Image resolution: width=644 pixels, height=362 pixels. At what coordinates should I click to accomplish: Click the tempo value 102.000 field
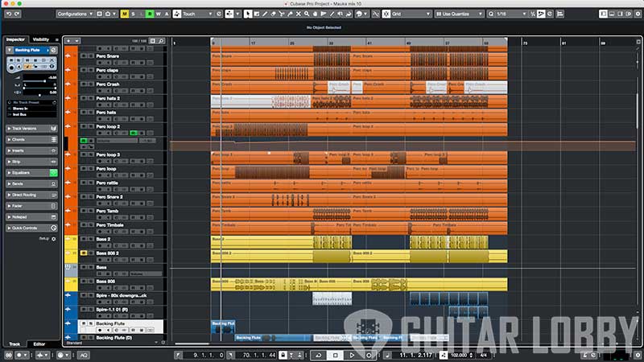459,355
